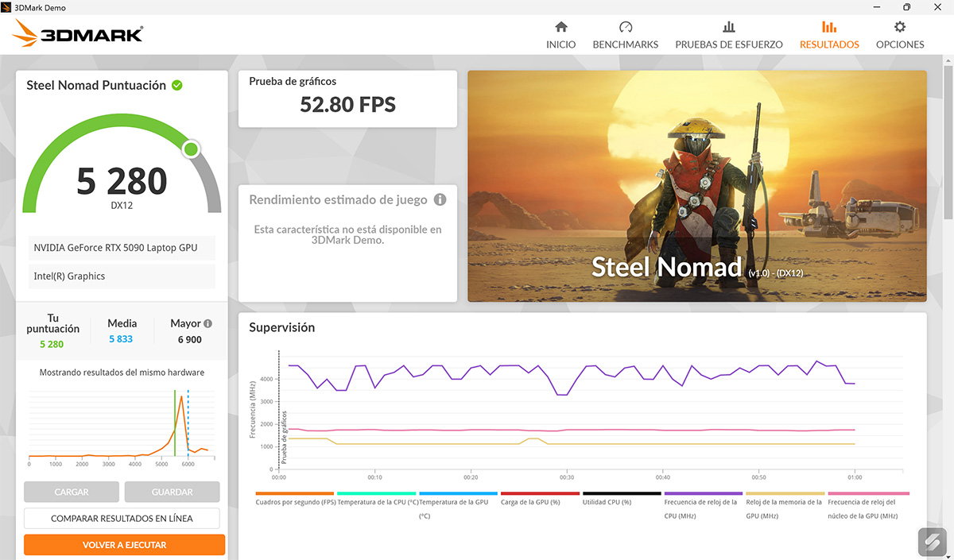Viewport: 954px width, 560px height.
Task: Click the NVIDIA GeForce RTX 5090 Laptop GPU entry
Action: [122, 248]
